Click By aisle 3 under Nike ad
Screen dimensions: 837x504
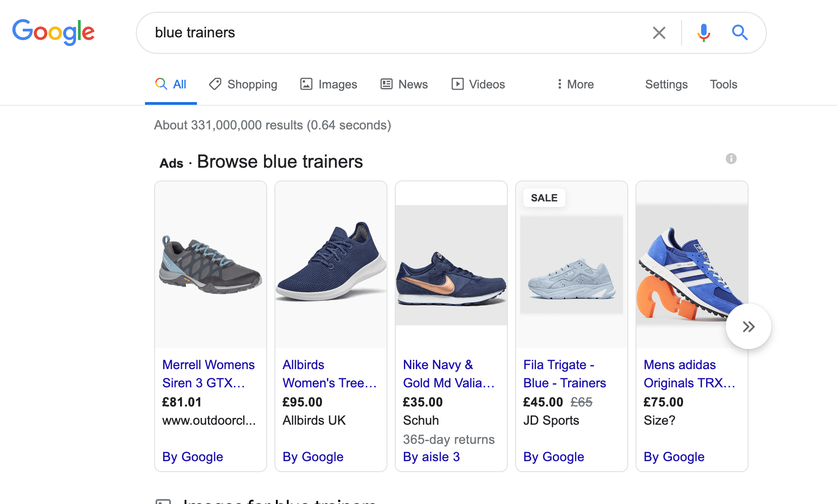point(431,457)
